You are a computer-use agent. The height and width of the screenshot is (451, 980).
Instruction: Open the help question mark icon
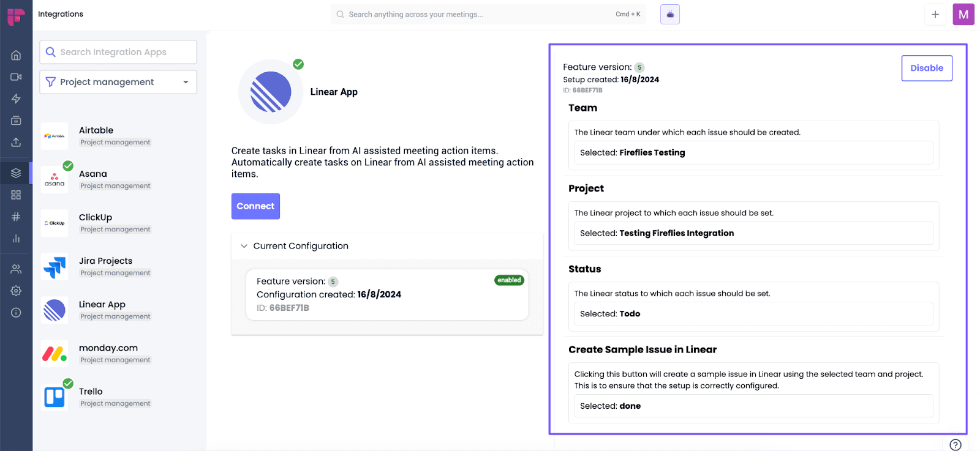pyautogui.click(x=956, y=445)
